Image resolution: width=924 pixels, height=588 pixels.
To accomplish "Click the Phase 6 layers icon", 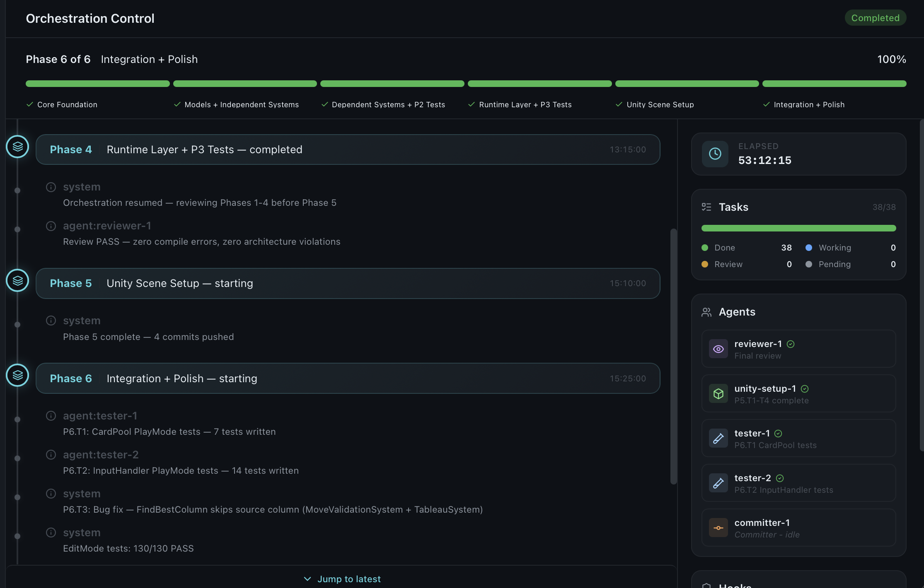I will [17, 375].
